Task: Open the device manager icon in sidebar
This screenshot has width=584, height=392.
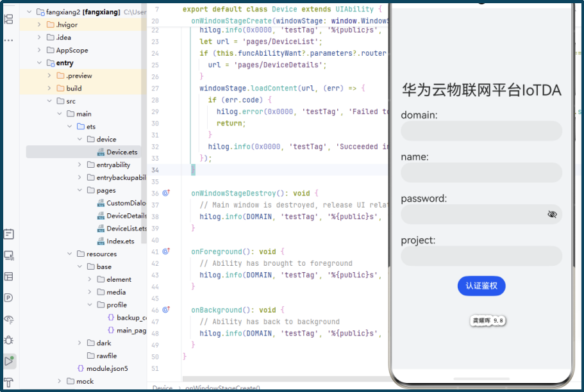Action: pos(8,255)
